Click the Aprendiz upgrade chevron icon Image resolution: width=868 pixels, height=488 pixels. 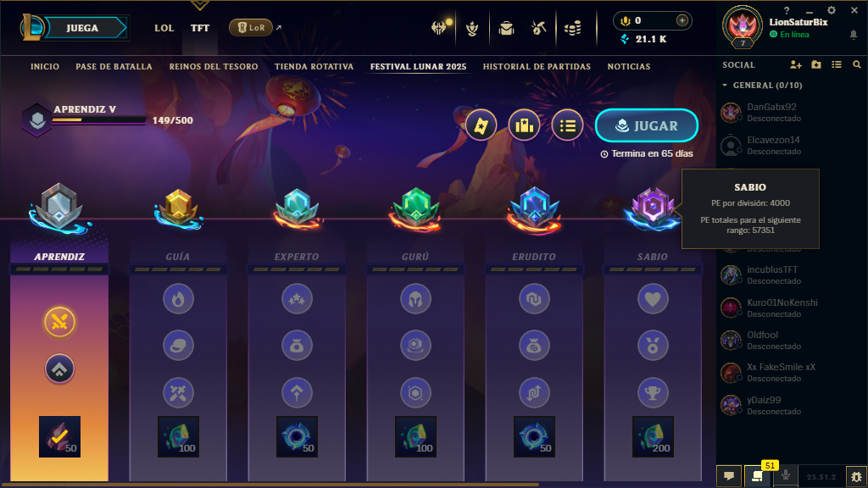click(x=59, y=369)
